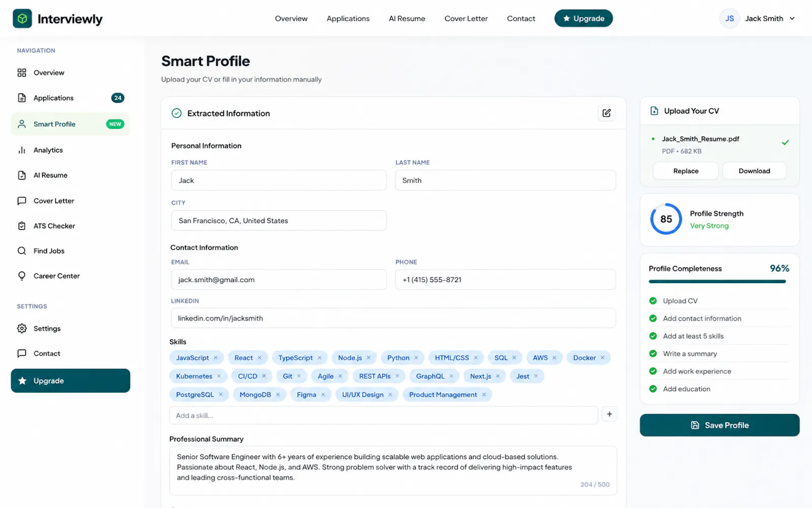Remove the GraphQL skill tag
Screen dimensions: 812x508
(x=451, y=376)
